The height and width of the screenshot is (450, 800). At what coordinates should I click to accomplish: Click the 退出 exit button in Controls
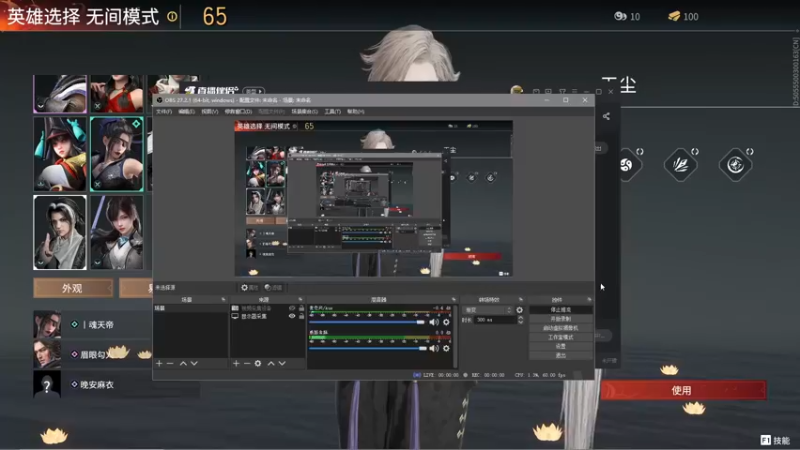[x=561, y=355]
